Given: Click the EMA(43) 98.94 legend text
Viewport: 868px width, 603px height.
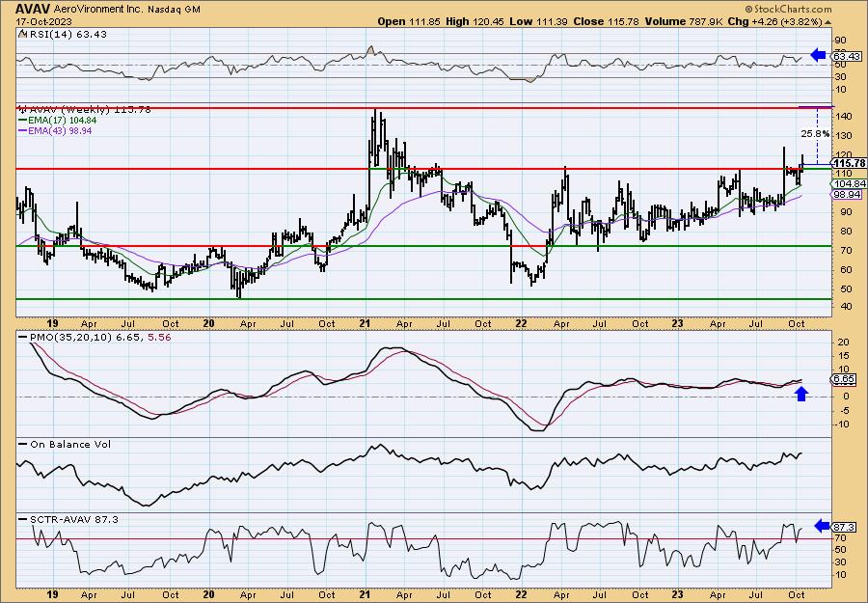Looking at the screenshot, I should coord(60,131).
